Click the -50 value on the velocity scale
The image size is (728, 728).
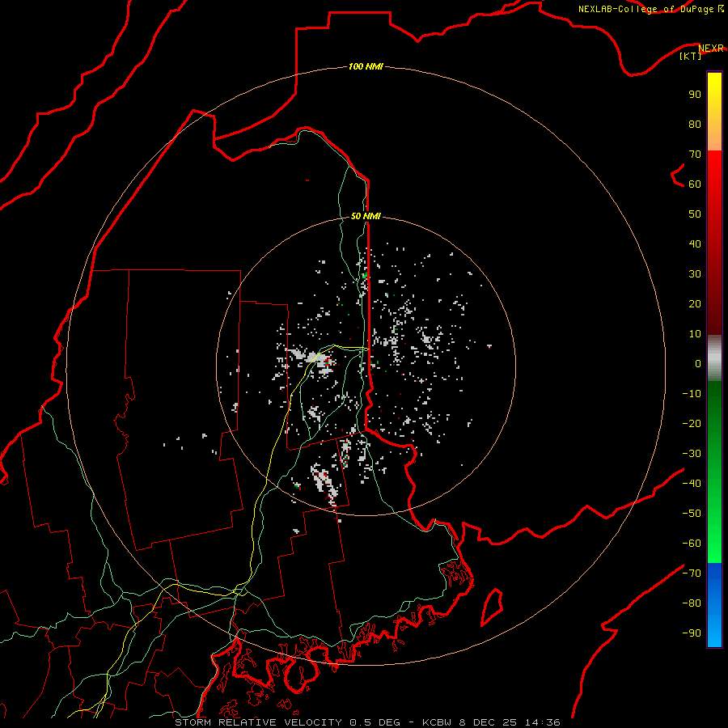coord(692,514)
